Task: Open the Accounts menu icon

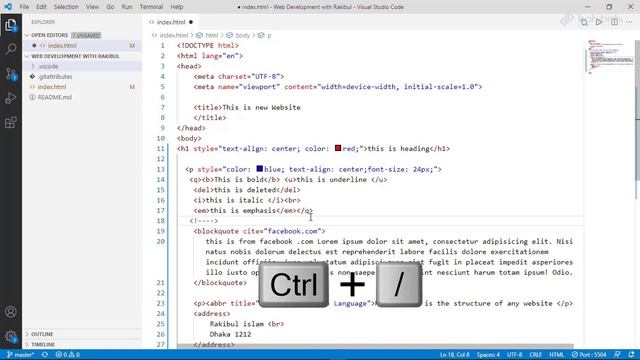Action: click(11, 312)
